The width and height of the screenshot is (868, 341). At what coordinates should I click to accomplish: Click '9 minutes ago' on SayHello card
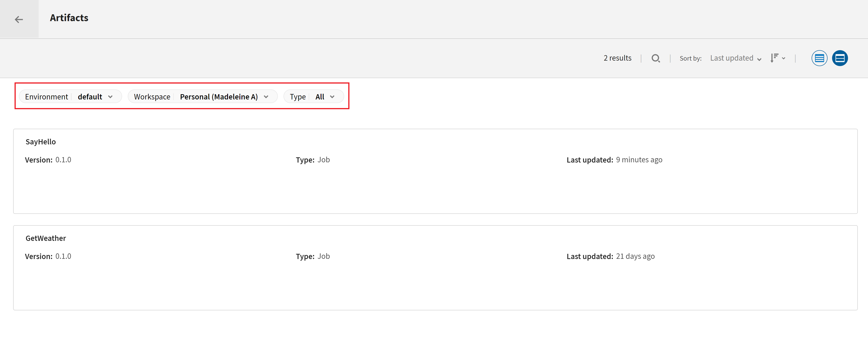tap(639, 160)
